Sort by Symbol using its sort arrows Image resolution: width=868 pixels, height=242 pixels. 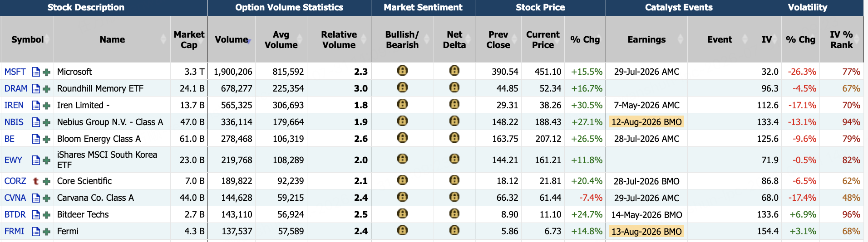coord(47,39)
